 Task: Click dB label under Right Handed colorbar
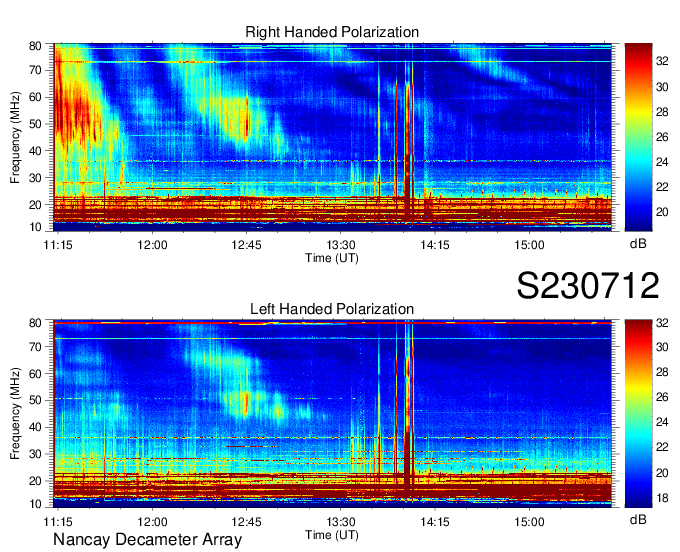click(x=638, y=243)
